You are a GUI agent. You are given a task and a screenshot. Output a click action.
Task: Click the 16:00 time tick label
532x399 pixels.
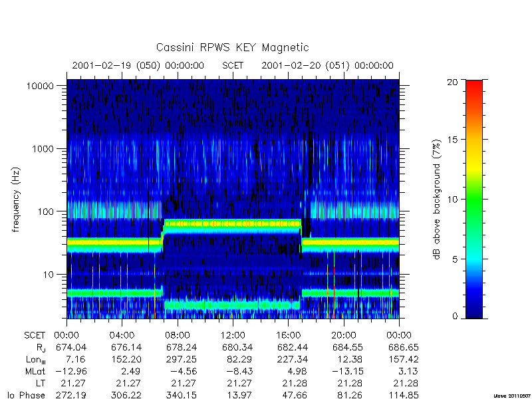[x=289, y=336]
